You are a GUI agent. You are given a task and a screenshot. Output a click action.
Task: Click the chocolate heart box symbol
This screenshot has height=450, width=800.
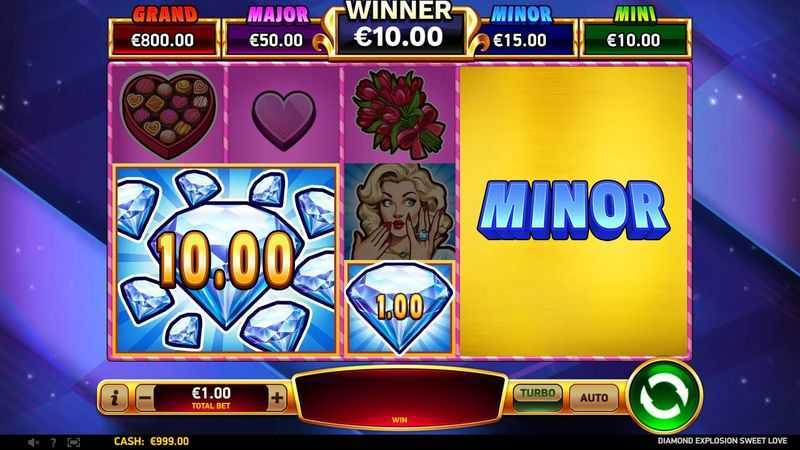(168, 114)
